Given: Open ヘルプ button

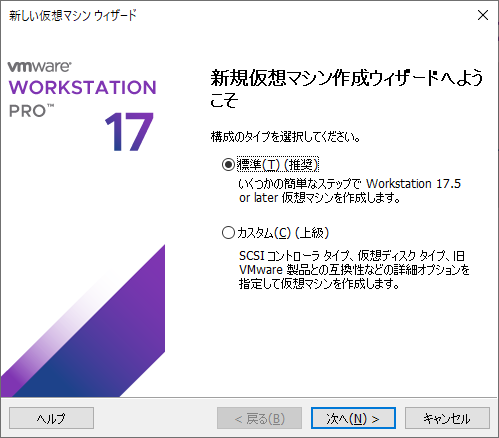Looking at the screenshot, I should (x=51, y=418).
